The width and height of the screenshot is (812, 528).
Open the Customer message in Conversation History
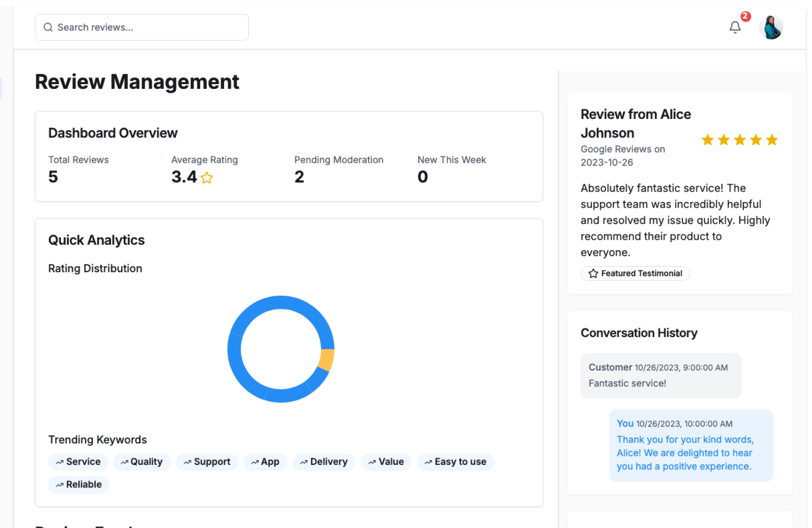click(x=660, y=376)
